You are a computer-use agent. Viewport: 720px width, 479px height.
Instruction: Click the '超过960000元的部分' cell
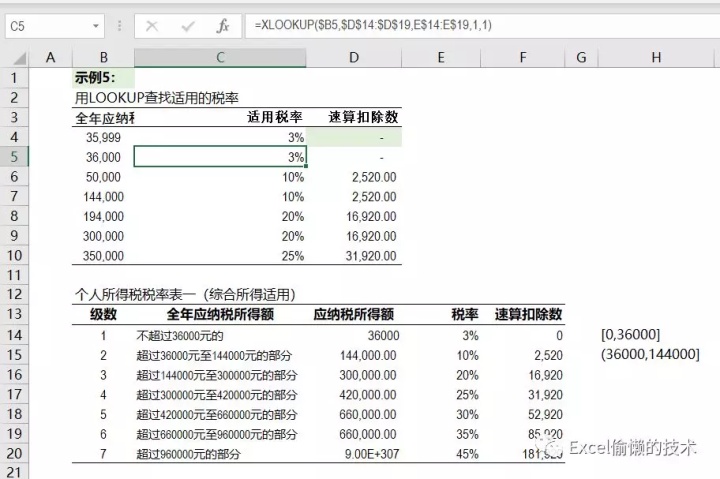(x=220, y=454)
